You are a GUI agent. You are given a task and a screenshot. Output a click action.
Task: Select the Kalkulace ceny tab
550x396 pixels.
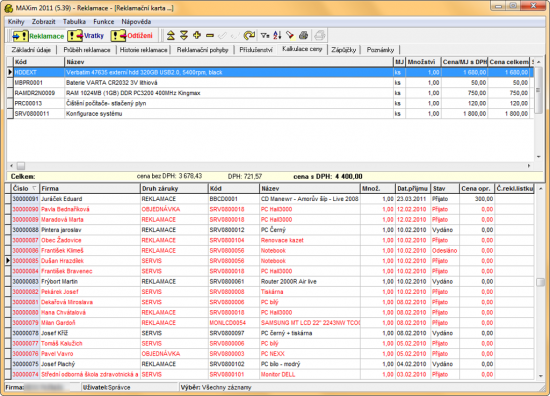[302, 49]
